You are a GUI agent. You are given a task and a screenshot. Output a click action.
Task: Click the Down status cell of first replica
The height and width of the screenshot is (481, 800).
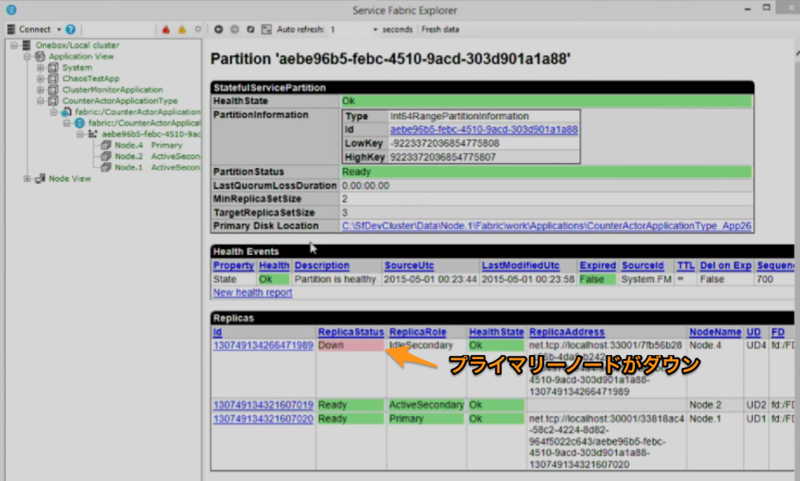pyautogui.click(x=351, y=345)
